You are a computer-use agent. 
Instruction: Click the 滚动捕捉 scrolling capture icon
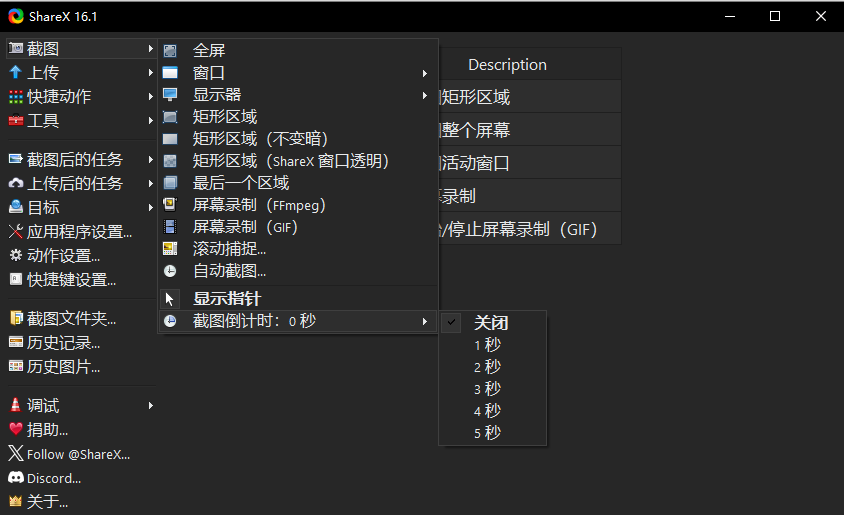pos(170,249)
